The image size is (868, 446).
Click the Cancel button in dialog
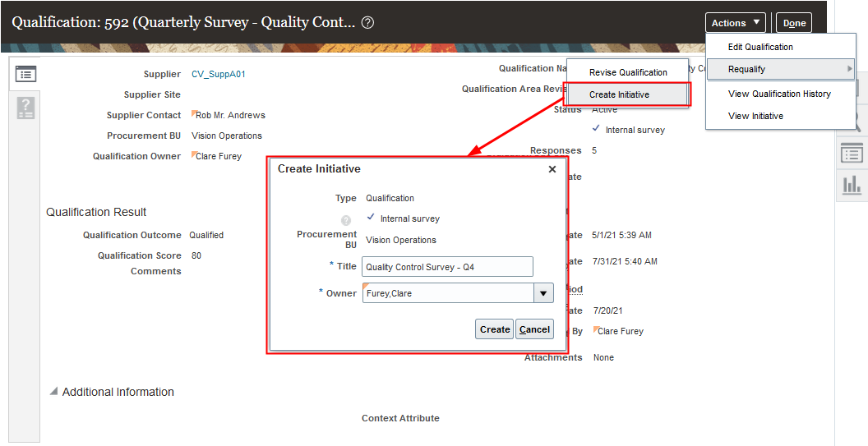pos(534,329)
